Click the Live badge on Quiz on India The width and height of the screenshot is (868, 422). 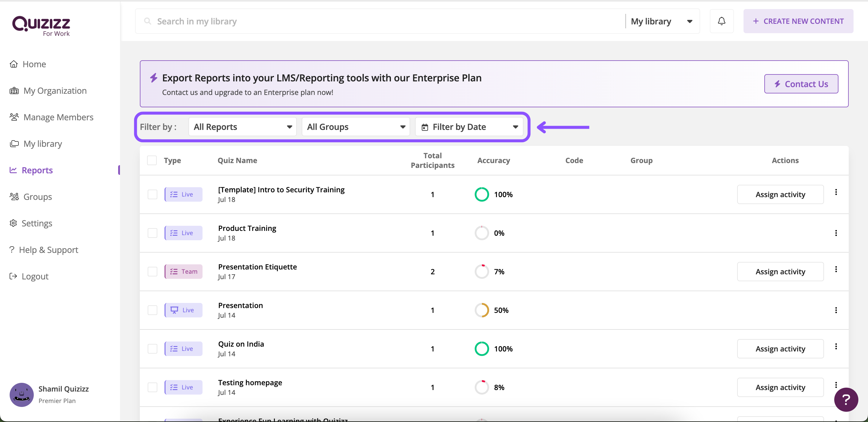183,348
